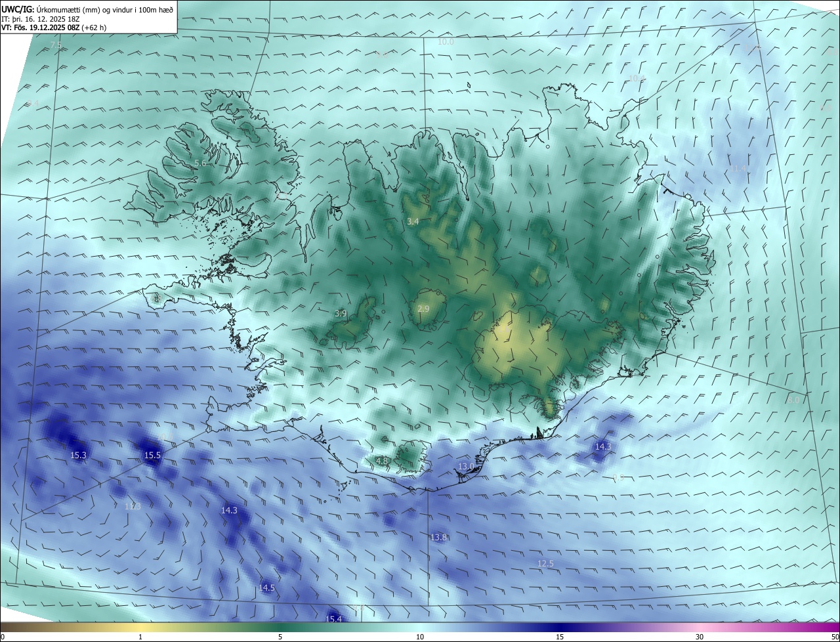The height and width of the screenshot is (642, 840).
Task: Click the map title 'Úrkomumætti (mm) og vindur í 100m hæð'
Action: 105,9
